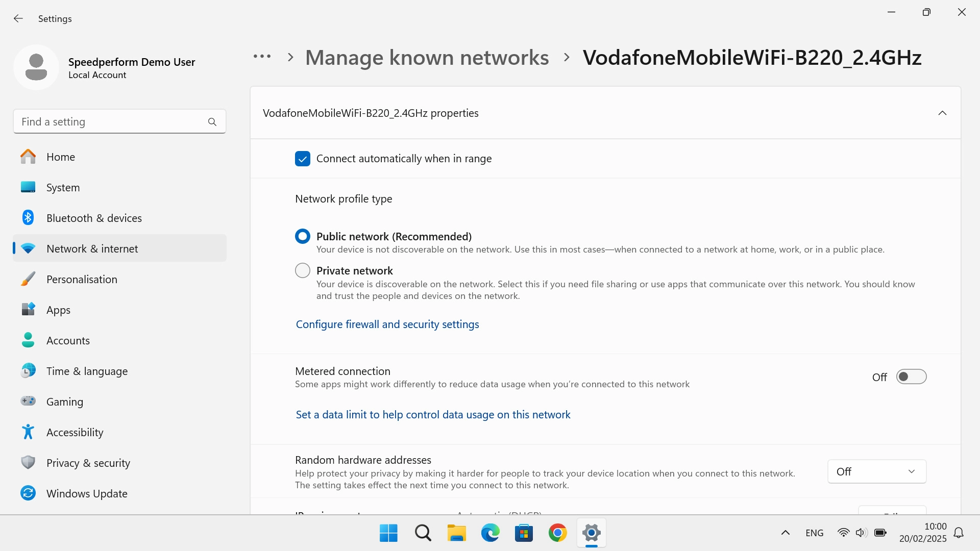
Task: Open the Set a data limit link
Action: point(433,415)
